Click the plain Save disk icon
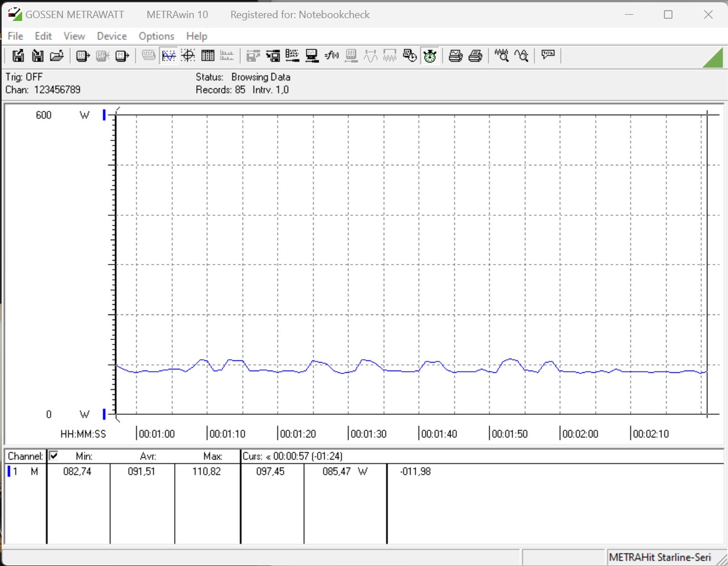Screen dimensions: 728x566 [x=37, y=56]
